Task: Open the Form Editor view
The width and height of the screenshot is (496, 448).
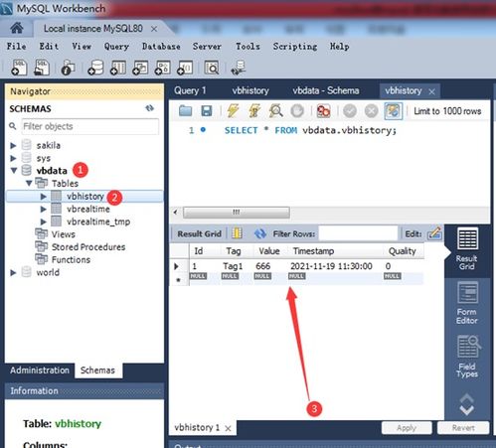Action: (x=467, y=303)
